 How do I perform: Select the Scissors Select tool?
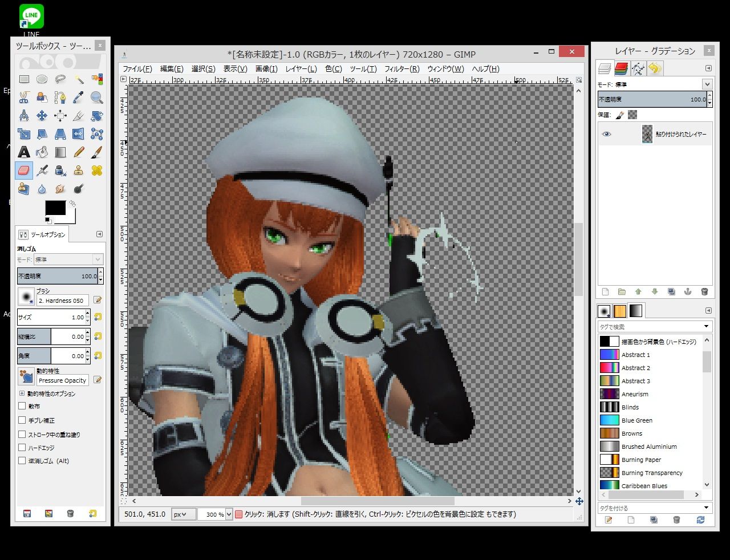coord(24,98)
